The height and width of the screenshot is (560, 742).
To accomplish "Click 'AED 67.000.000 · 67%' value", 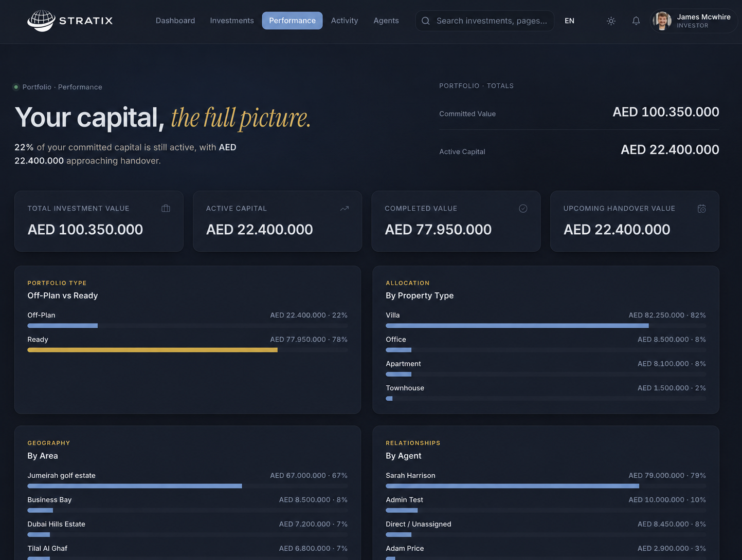I will click(309, 476).
